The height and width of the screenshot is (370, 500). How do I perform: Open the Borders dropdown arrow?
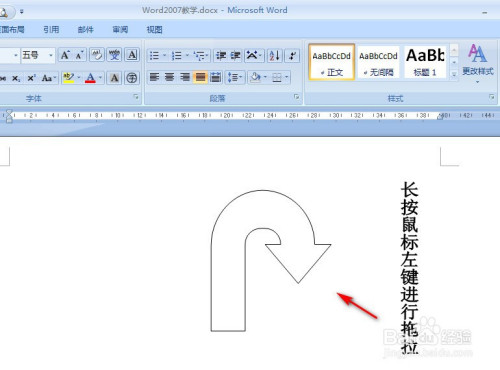coord(287,78)
